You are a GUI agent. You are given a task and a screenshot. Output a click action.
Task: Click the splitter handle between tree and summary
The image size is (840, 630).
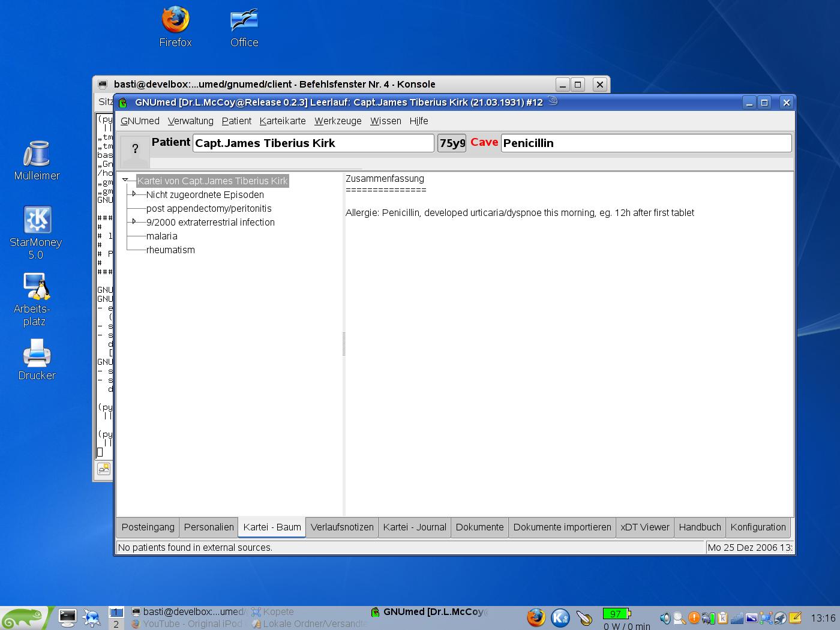pyautogui.click(x=344, y=344)
